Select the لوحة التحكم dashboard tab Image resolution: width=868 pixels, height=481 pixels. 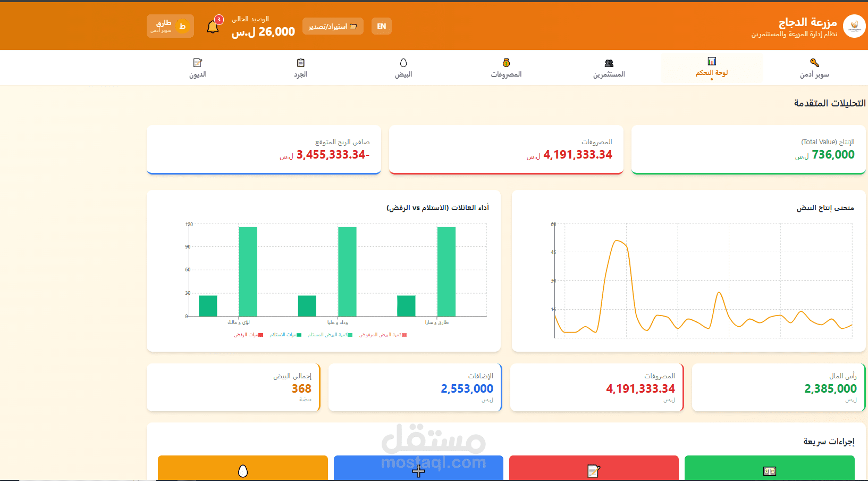pos(712,68)
